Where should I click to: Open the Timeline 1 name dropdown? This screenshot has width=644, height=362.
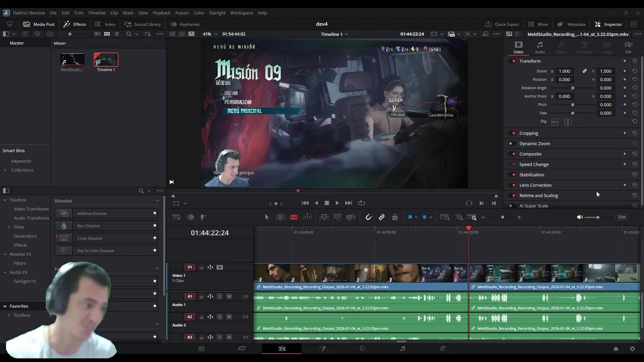pos(335,34)
